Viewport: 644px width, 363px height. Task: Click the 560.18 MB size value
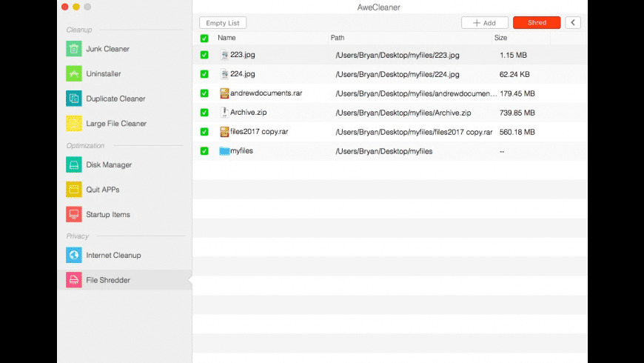pyautogui.click(x=517, y=132)
